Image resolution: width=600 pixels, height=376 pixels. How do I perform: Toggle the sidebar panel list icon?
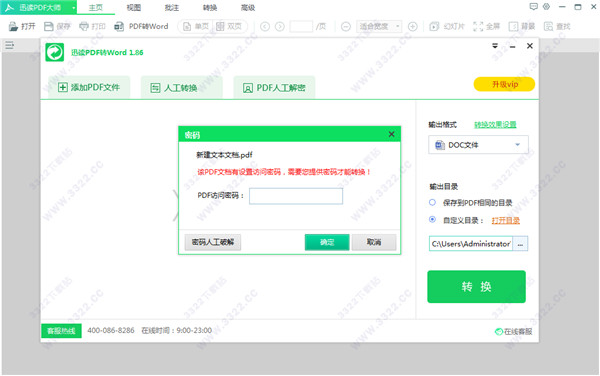(10, 46)
